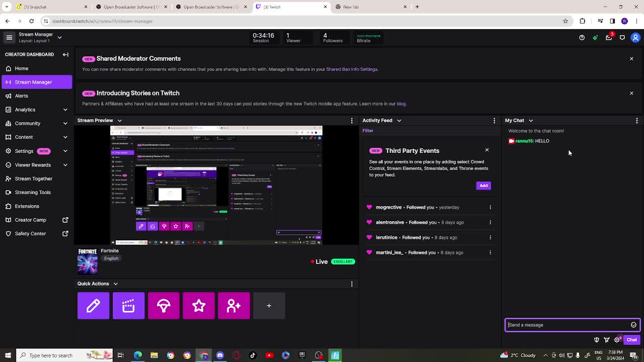Open options for martini_lee_ follow event
The height and width of the screenshot is (362, 644).
click(x=490, y=252)
